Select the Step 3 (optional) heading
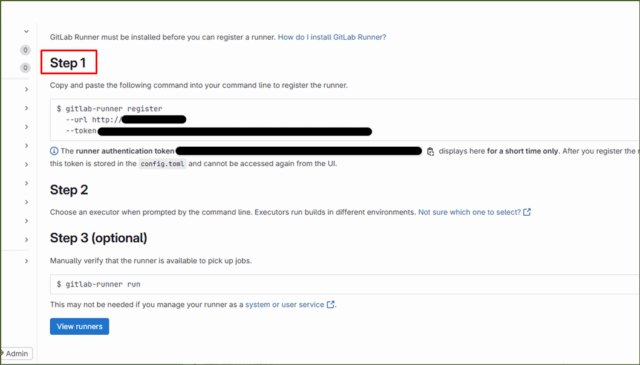This screenshot has height=365, width=640. tap(98, 238)
